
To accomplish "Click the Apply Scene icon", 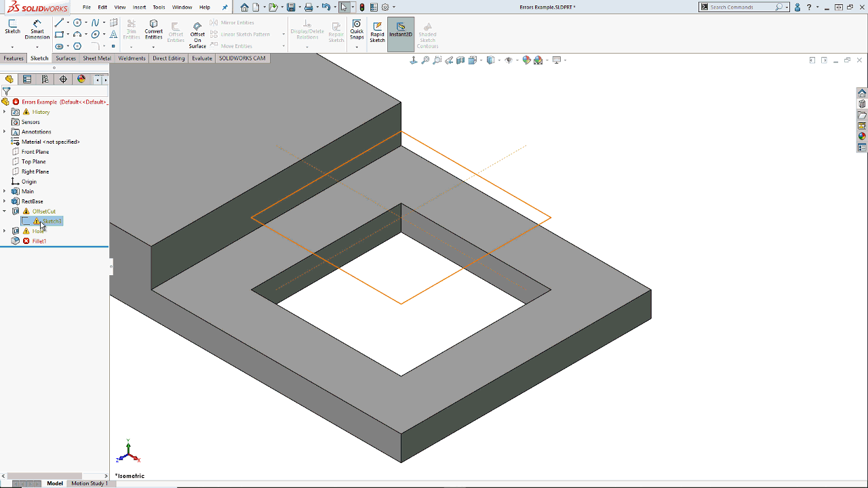I will [x=538, y=60].
